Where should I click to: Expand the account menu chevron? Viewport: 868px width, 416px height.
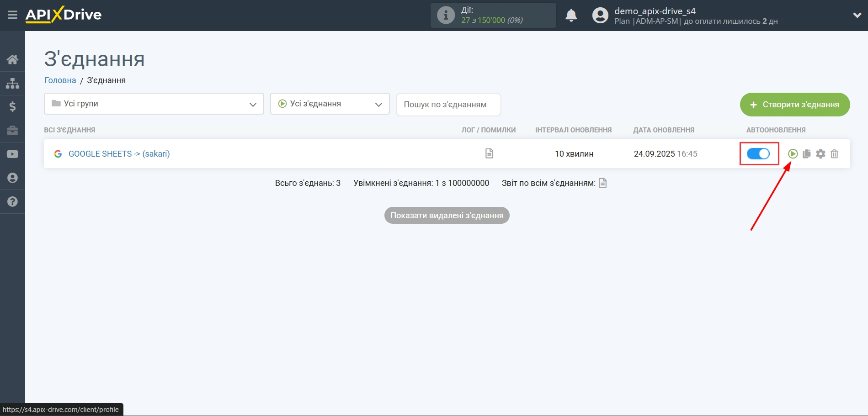(x=857, y=15)
